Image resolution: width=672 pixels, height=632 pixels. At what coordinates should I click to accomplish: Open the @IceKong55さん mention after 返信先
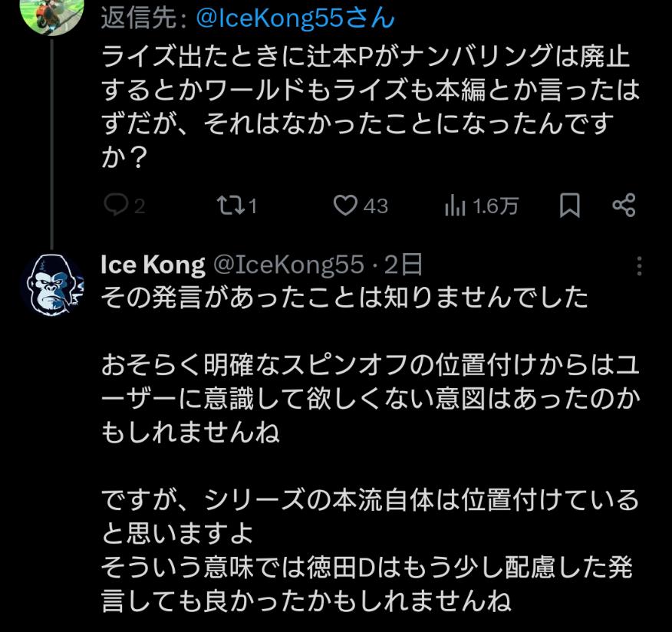coord(296,18)
